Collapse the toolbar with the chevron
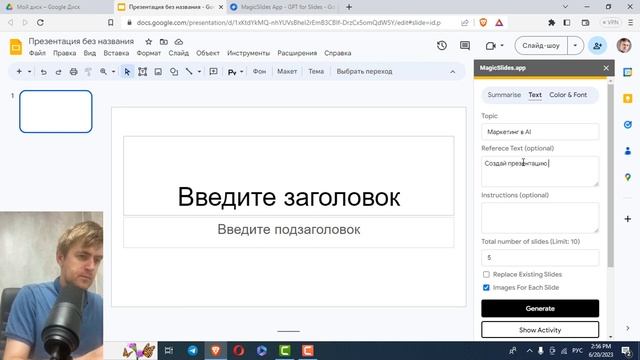 pos(453,72)
